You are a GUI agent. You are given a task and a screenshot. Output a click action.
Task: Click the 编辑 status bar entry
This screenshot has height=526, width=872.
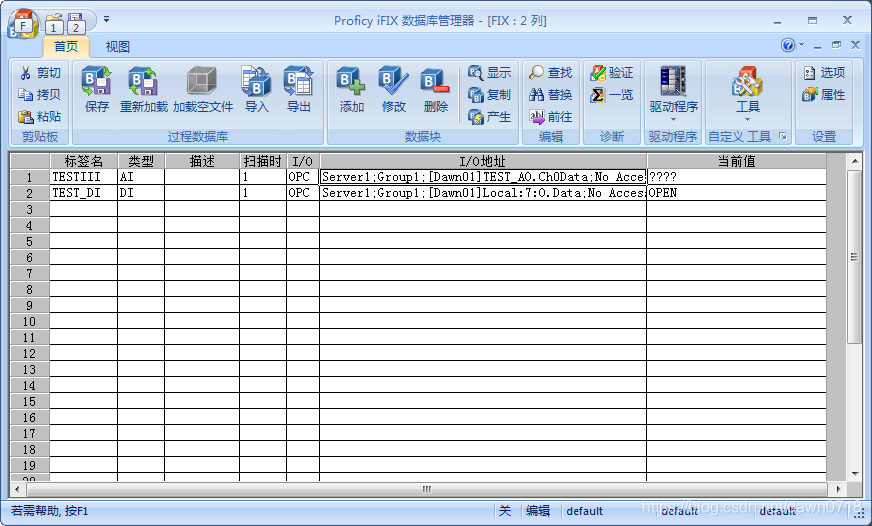pos(538,510)
